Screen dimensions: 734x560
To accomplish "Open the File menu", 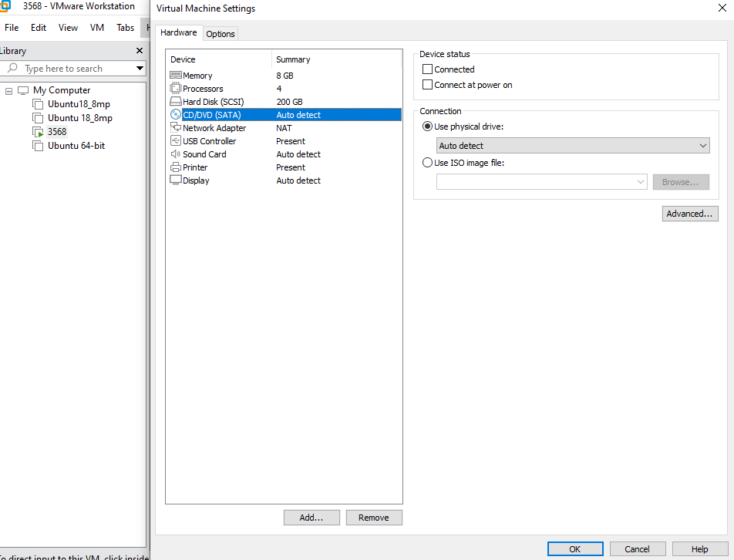I will coord(12,28).
